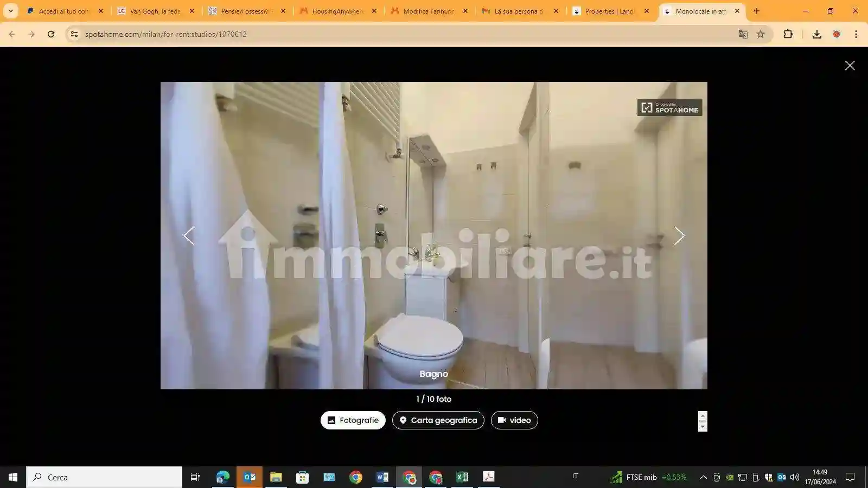Close the photo gallery with the X

click(x=850, y=65)
